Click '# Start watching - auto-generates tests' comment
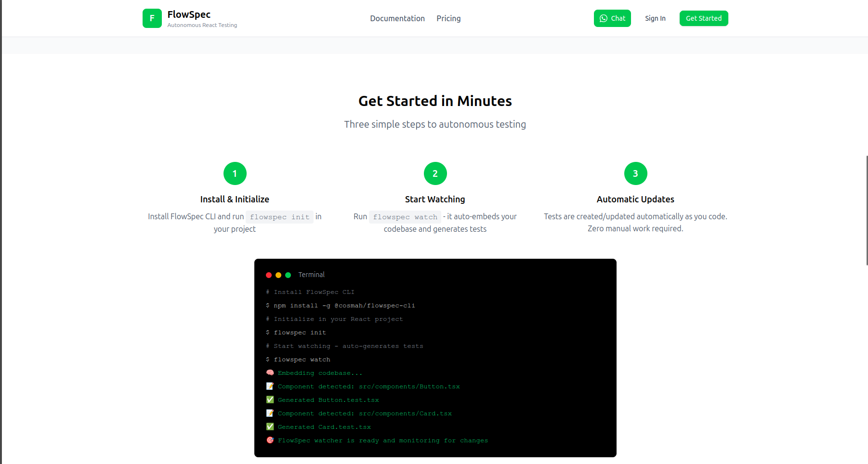Viewport: 868px width, 464px height. click(344, 346)
